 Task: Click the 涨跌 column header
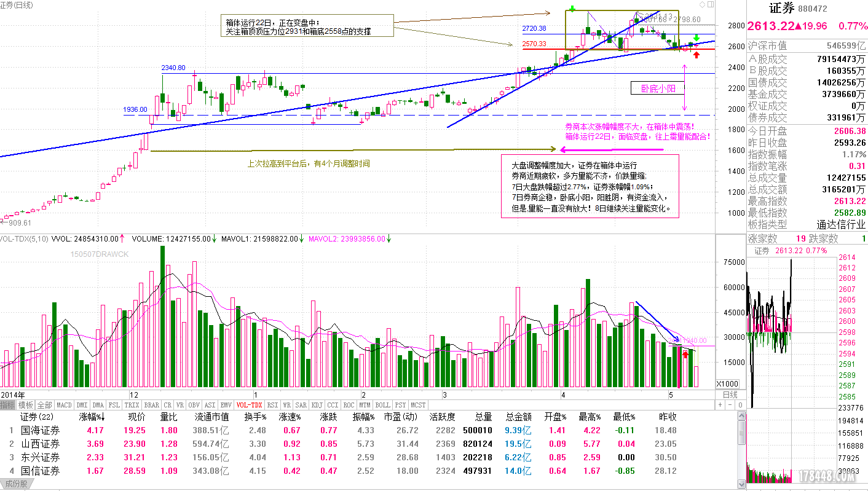(328, 417)
